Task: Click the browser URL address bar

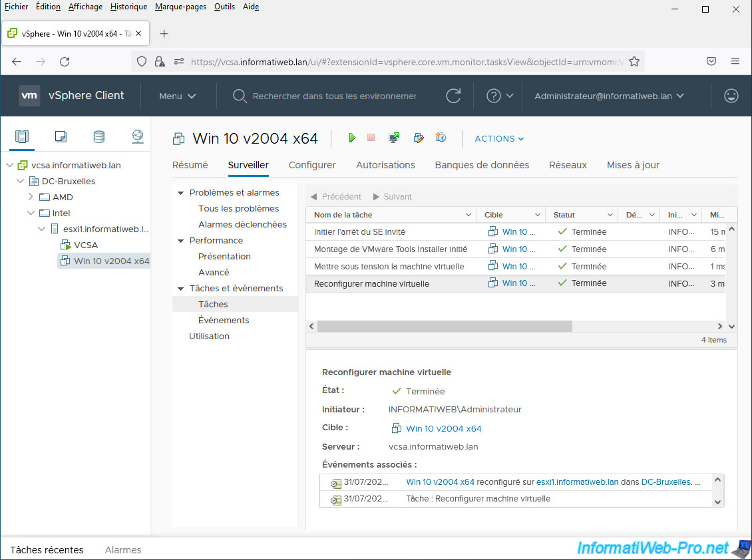Action: 407,62
